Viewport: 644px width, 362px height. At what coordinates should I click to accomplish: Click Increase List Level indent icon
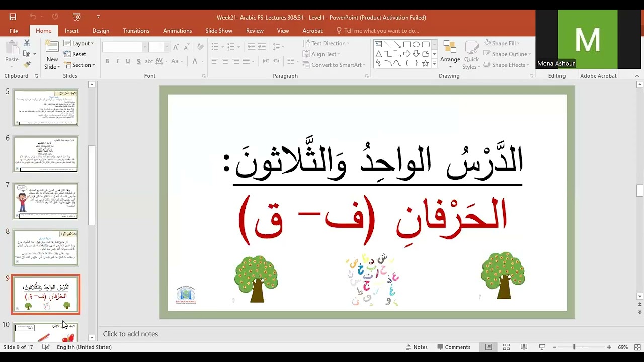click(x=262, y=47)
